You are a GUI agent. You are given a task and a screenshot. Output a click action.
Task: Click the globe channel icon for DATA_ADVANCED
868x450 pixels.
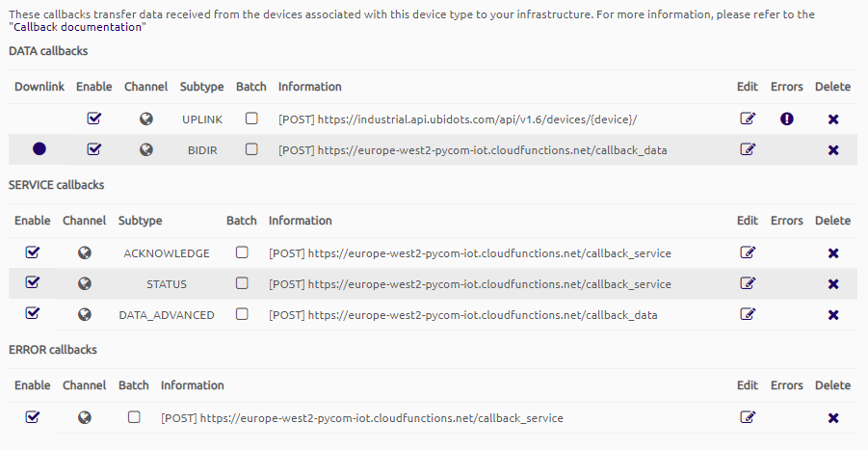point(85,314)
